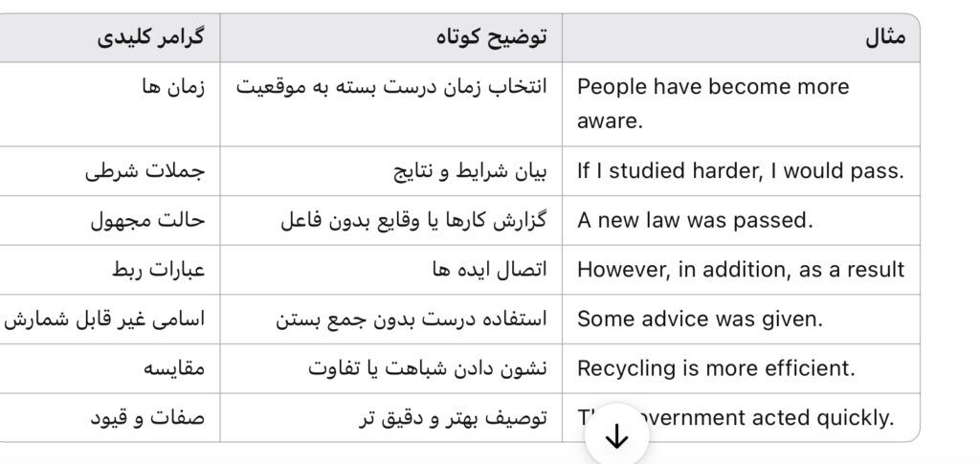Select the "People have become more aware." cell
Image resolution: width=980 pixels, height=464 pixels.
click(x=713, y=103)
